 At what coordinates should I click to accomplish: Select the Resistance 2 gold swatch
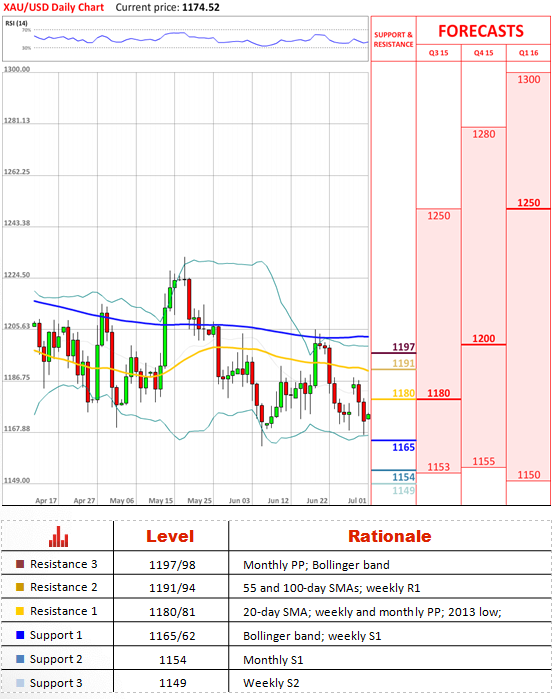[20, 587]
